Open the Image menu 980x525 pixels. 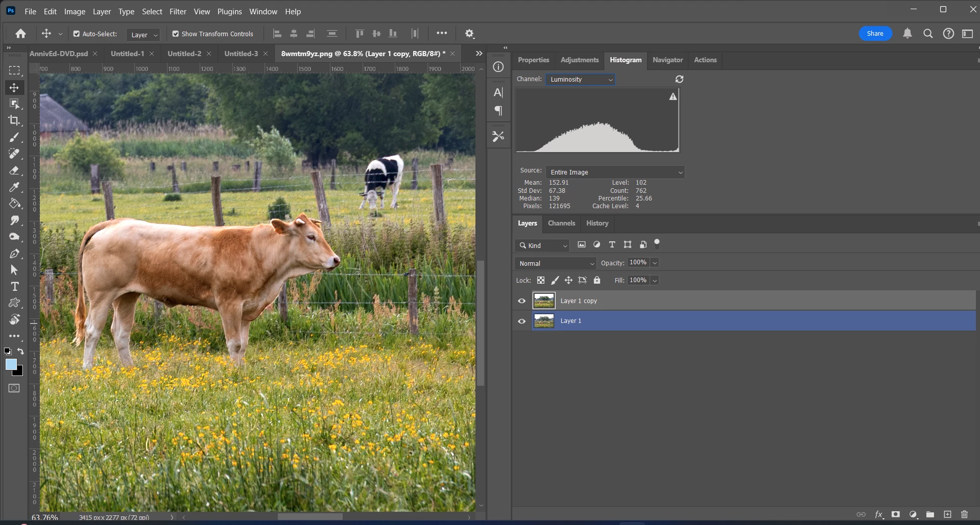(x=75, y=11)
